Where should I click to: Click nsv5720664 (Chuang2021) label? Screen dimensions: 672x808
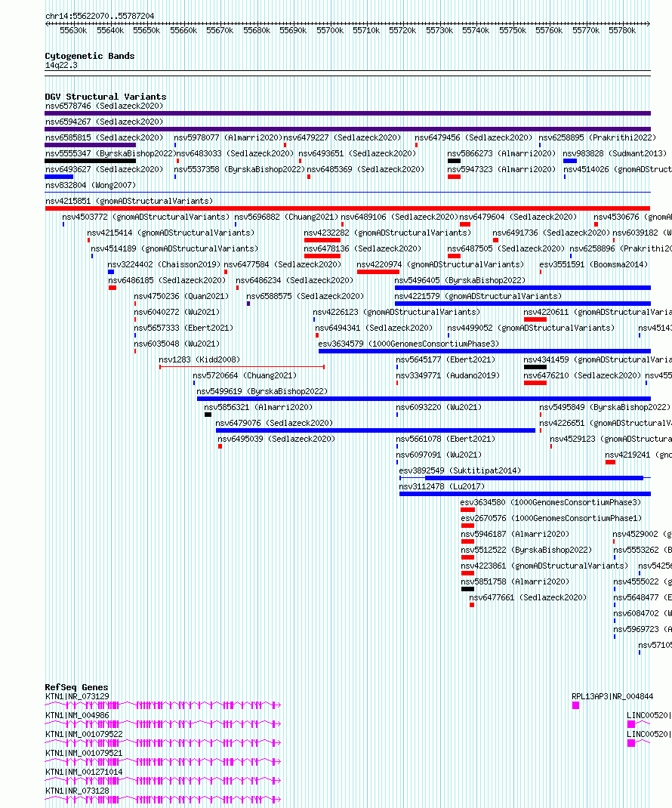tap(245, 376)
